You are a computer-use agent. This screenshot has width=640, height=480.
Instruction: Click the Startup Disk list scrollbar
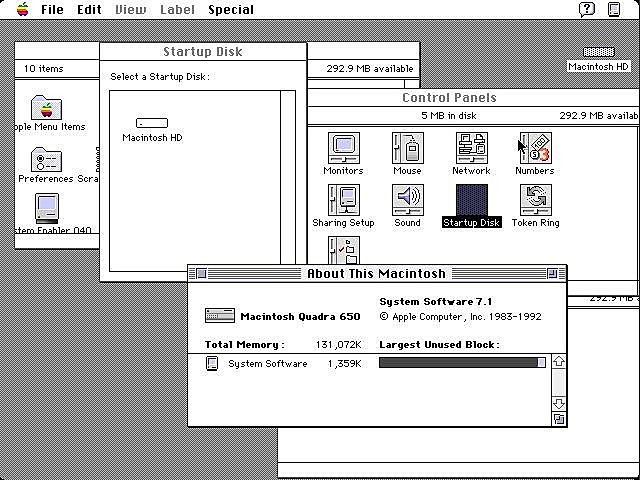click(288, 181)
